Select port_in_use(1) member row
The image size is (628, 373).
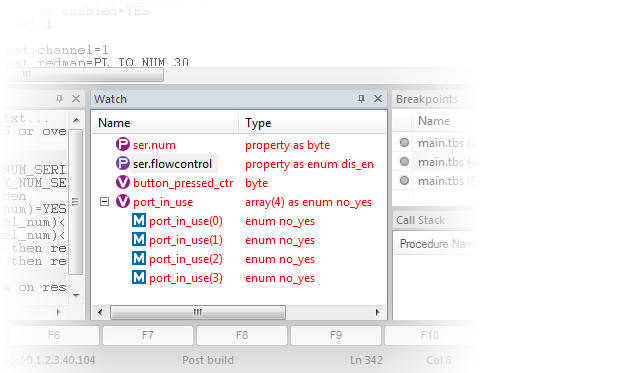point(186,240)
